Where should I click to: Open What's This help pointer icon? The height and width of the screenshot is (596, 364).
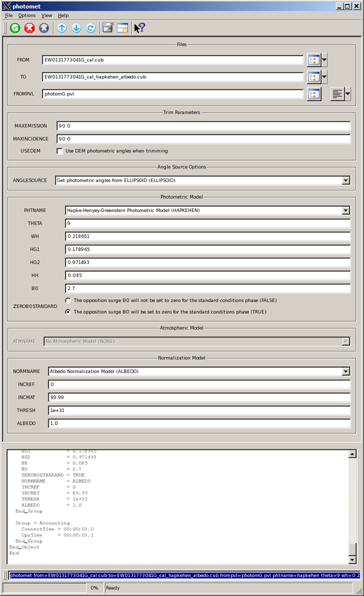point(140,28)
